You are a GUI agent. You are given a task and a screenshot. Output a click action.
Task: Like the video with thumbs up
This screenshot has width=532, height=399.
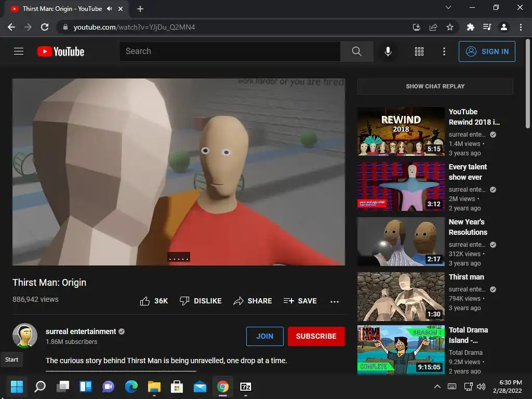pyautogui.click(x=154, y=301)
